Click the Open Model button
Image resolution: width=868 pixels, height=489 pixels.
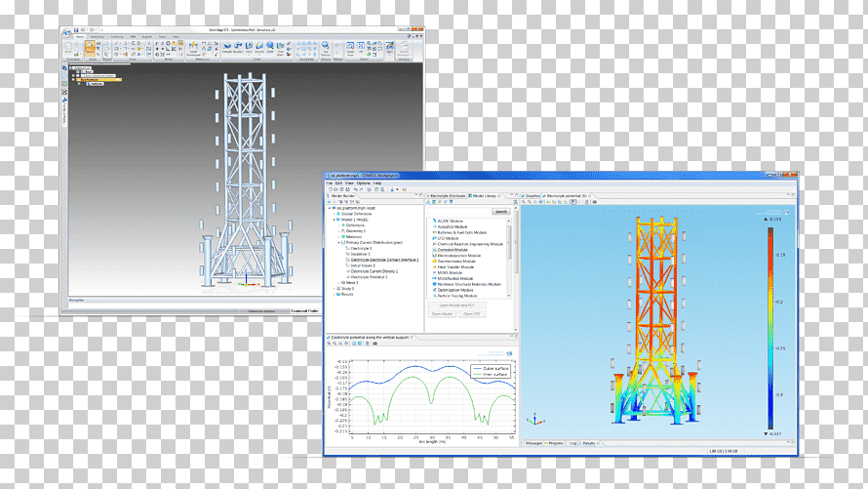[x=442, y=314]
